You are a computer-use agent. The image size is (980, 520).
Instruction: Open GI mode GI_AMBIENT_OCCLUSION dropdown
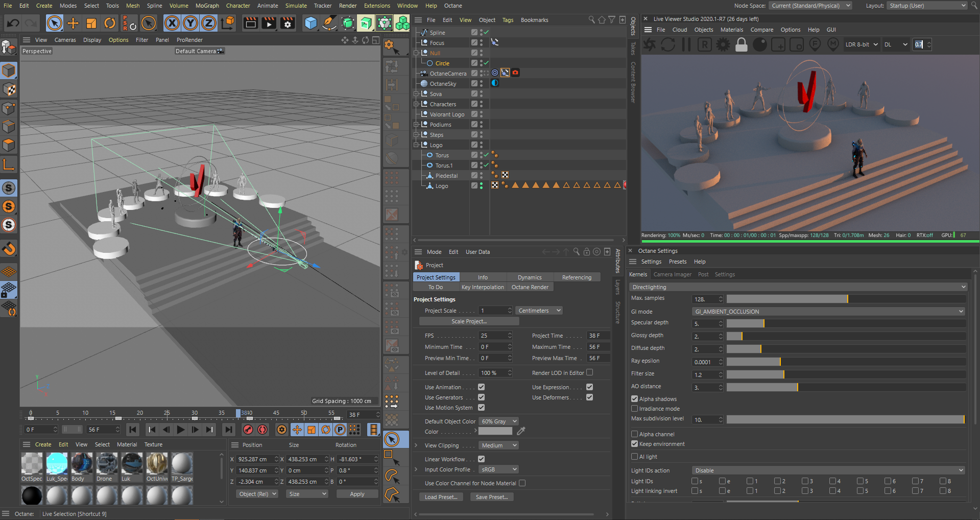click(x=828, y=312)
